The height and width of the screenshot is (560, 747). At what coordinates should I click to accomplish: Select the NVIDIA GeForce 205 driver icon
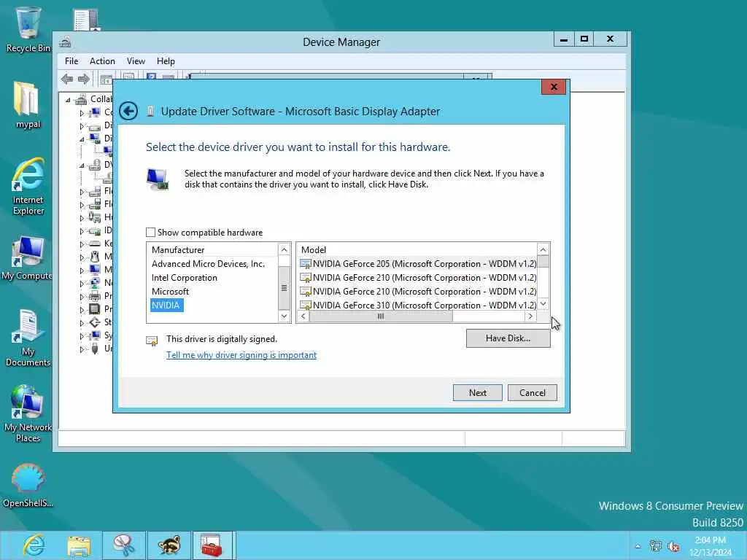[x=306, y=264]
